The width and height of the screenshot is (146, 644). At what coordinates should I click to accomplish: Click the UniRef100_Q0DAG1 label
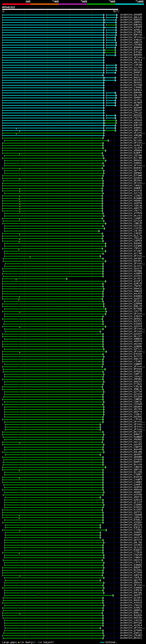[131, 128]
